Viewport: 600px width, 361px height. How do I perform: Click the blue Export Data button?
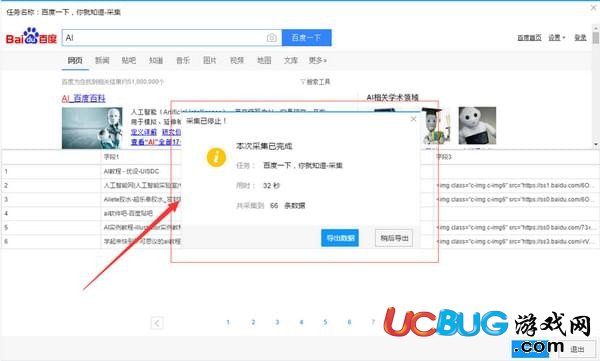[340, 238]
